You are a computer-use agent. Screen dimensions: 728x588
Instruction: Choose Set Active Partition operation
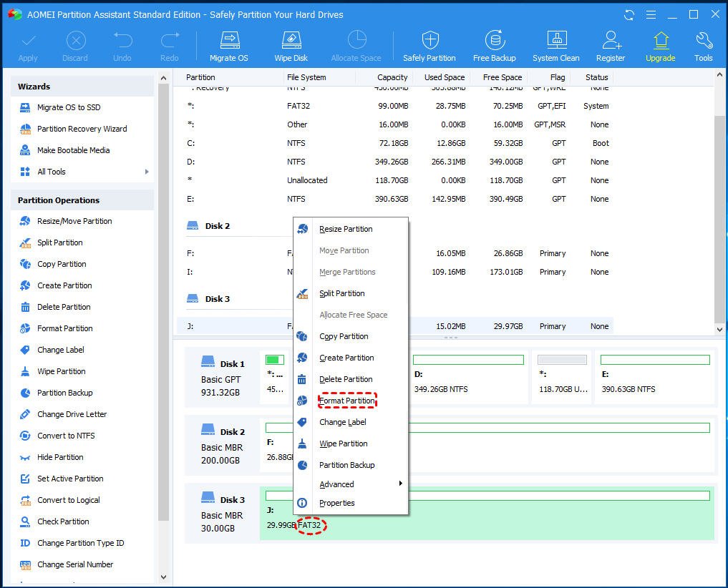click(70, 479)
